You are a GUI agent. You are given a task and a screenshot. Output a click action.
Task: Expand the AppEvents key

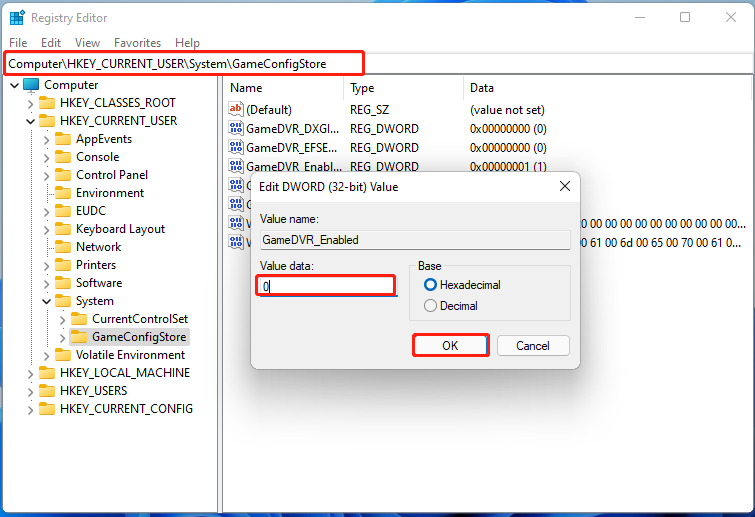[46, 140]
